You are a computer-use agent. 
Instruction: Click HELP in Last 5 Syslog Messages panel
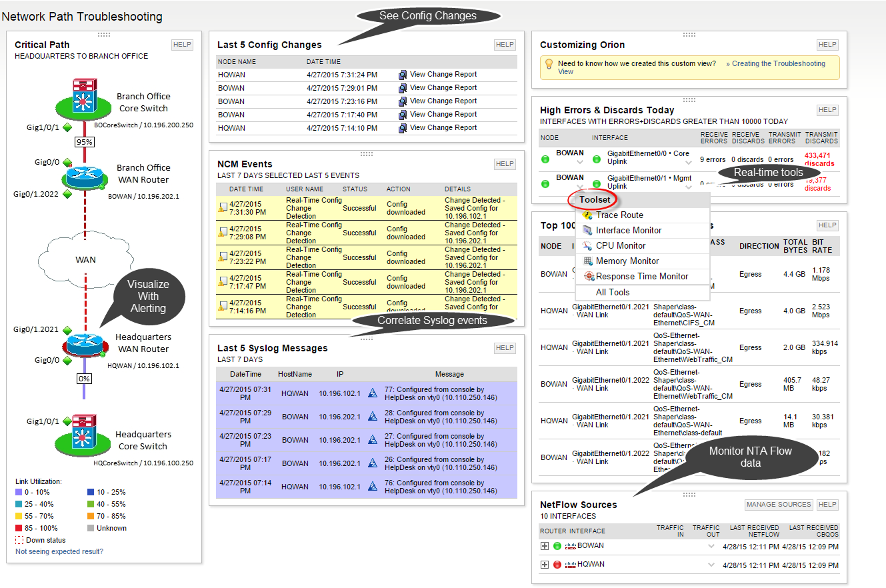pos(505,348)
